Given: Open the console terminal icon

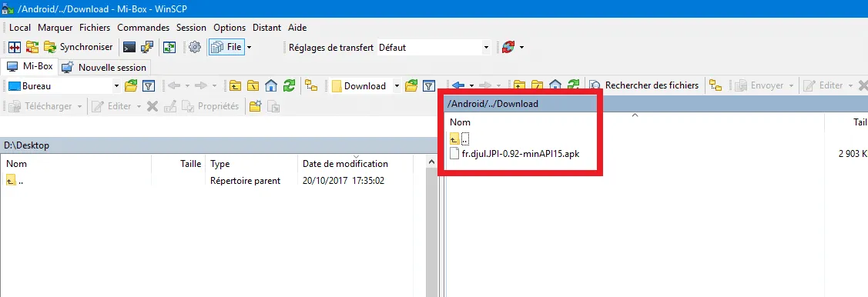Looking at the screenshot, I should point(129,48).
